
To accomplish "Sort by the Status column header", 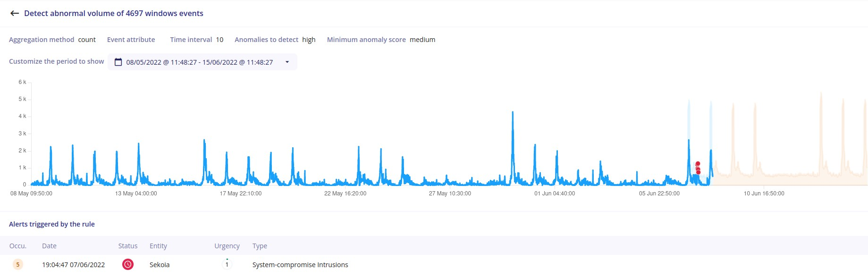I will pyautogui.click(x=127, y=246).
